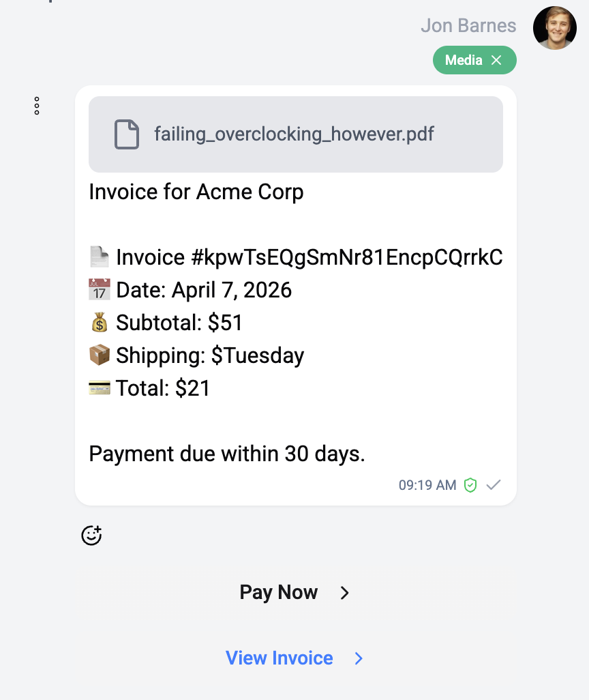Open the failing_overclocking_however.pdf attachment
The width and height of the screenshot is (589, 700).
point(294,134)
